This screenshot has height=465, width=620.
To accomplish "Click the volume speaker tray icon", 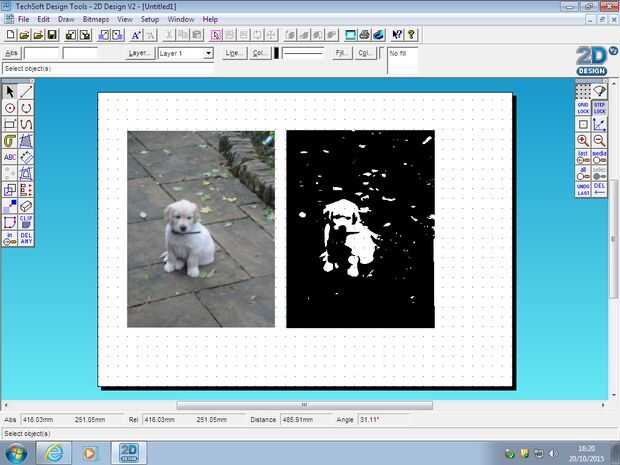I will pyautogui.click(x=553, y=453).
